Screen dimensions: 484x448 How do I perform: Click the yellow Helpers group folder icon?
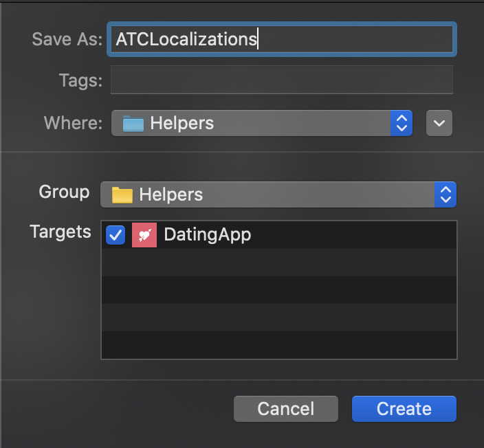coord(122,195)
